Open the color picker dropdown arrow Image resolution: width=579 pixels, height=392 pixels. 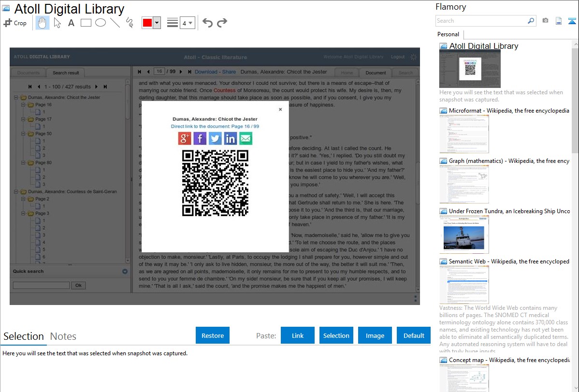[157, 23]
